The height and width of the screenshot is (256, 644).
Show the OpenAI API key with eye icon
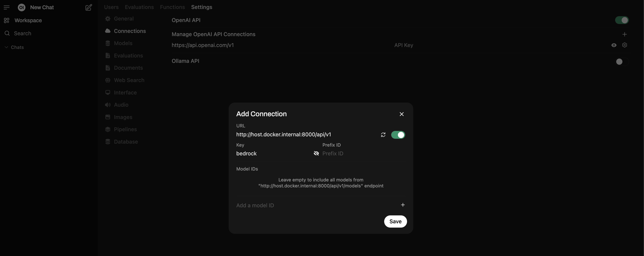(614, 45)
